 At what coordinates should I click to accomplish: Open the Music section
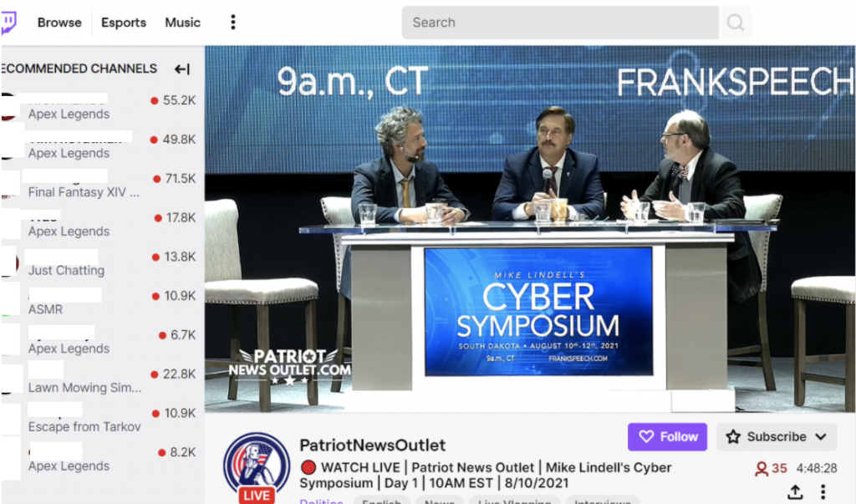pyautogui.click(x=182, y=23)
